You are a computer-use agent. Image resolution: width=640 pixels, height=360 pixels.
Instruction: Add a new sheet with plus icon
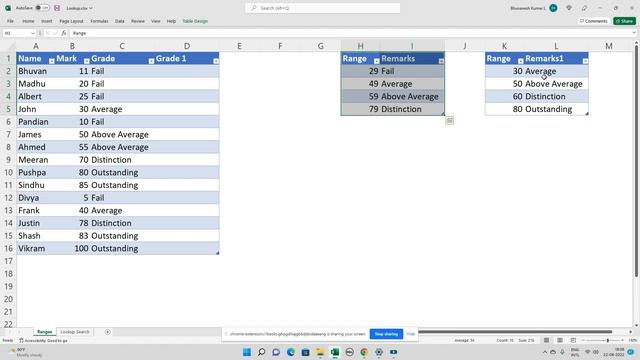[107, 332]
